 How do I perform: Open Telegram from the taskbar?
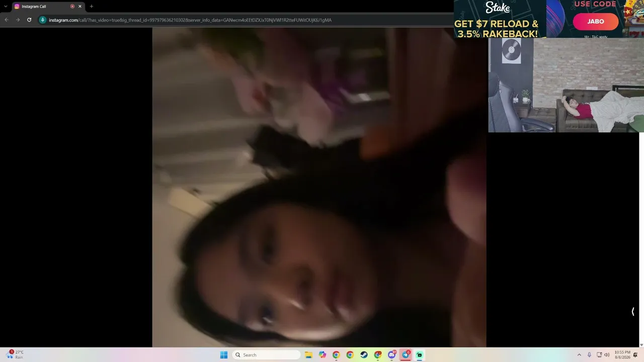click(406, 355)
